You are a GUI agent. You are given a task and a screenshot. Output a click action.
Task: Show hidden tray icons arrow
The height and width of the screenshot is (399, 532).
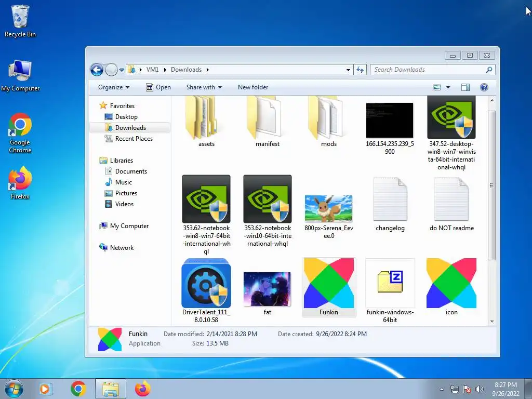pyautogui.click(x=442, y=389)
